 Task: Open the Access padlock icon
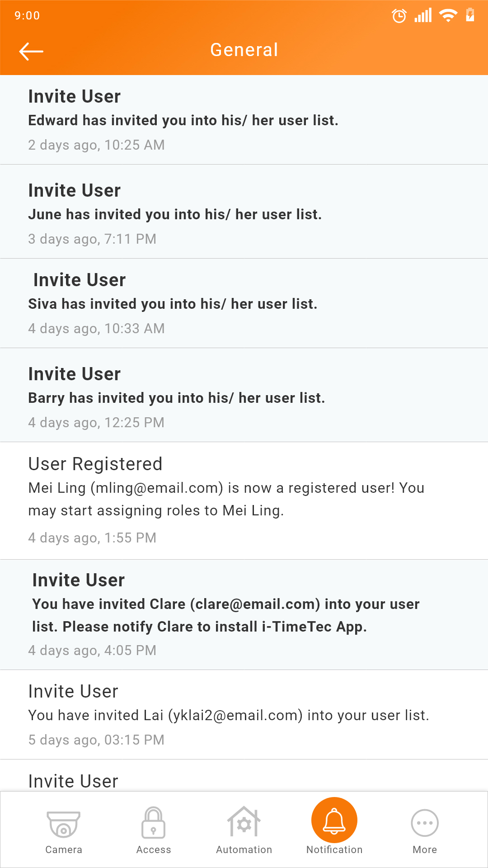click(154, 823)
